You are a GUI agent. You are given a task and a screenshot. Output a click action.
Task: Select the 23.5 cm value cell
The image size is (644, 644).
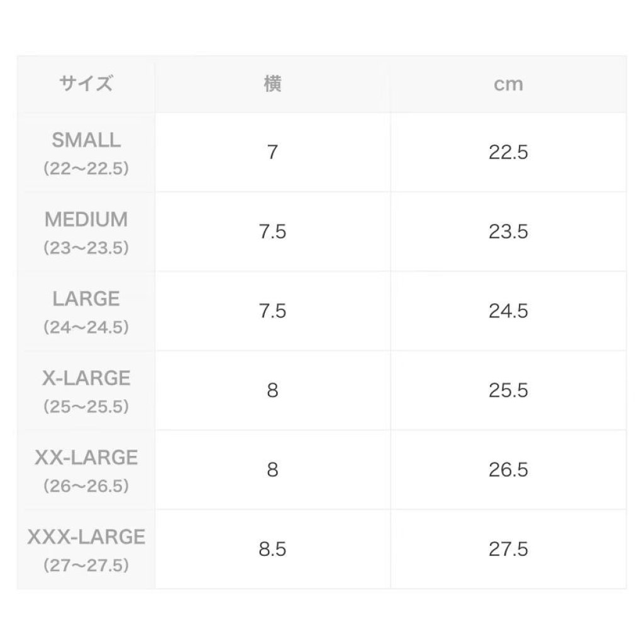tap(508, 232)
